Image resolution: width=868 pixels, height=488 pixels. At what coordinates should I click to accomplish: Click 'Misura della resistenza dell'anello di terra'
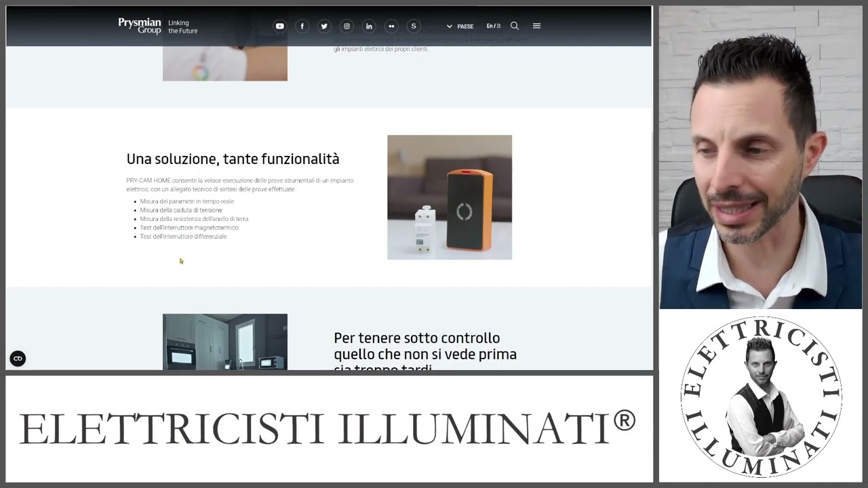(x=194, y=219)
